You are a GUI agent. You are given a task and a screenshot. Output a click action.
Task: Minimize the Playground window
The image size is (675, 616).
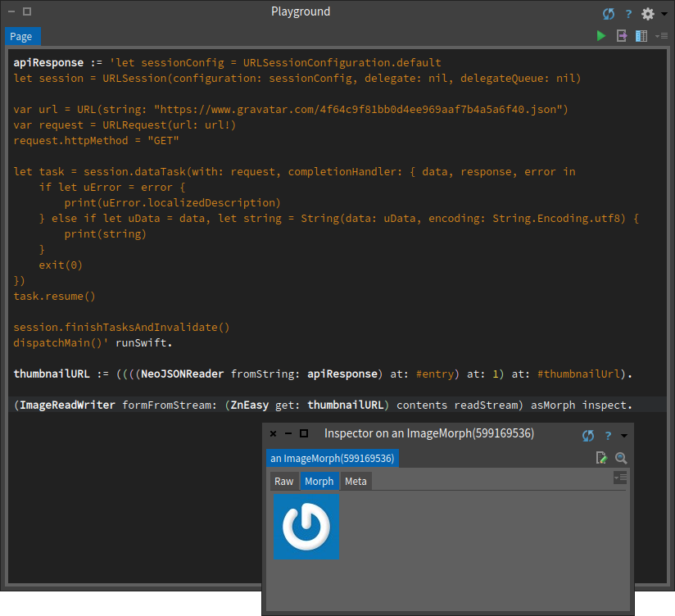point(11,11)
